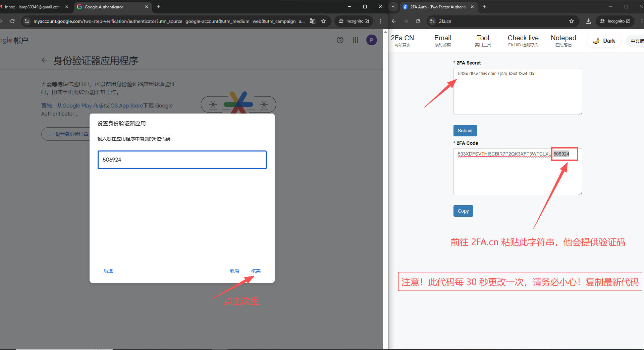Click inside the 6-digit code input field
Viewport: 644px width, 350px height.
182,160
